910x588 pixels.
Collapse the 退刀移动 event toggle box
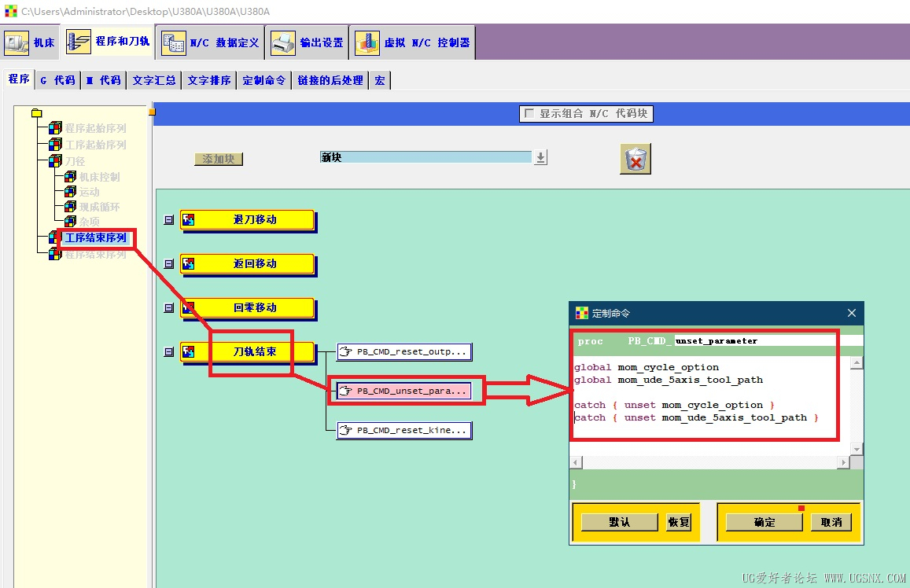(x=169, y=220)
